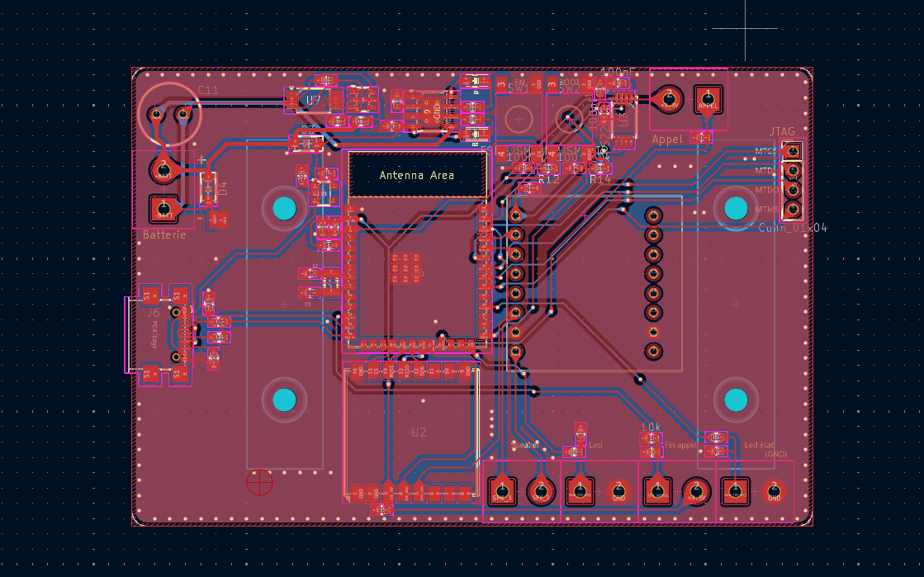The height and width of the screenshot is (577, 924).
Task: Click the top-left cyan mounting hole
Action: click(x=283, y=208)
